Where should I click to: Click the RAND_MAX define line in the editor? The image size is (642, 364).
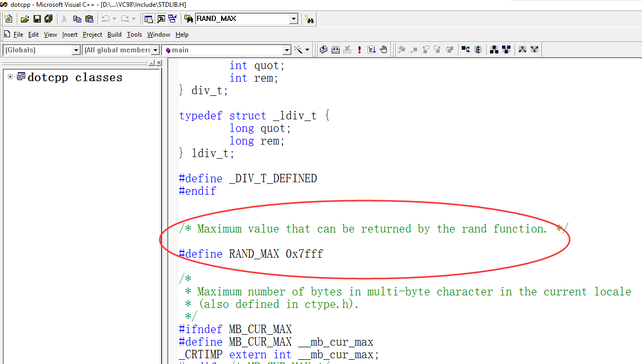click(251, 254)
